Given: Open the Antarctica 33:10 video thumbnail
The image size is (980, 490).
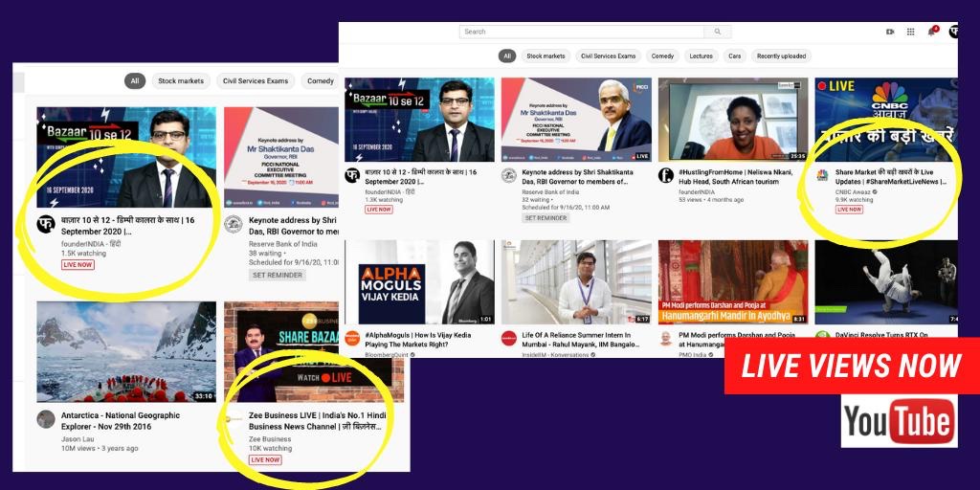Looking at the screenshot, I should pos(126,352).
